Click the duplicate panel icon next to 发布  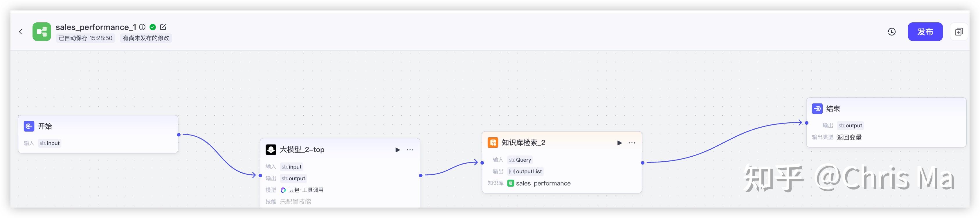click(x=959, y=32)
